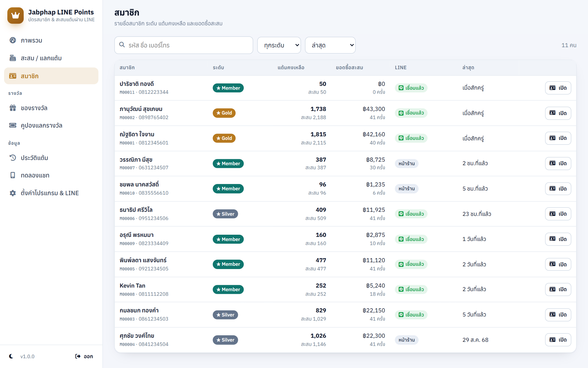Open the สะสม / แลกแต้ม register icon

pos(13,58)
